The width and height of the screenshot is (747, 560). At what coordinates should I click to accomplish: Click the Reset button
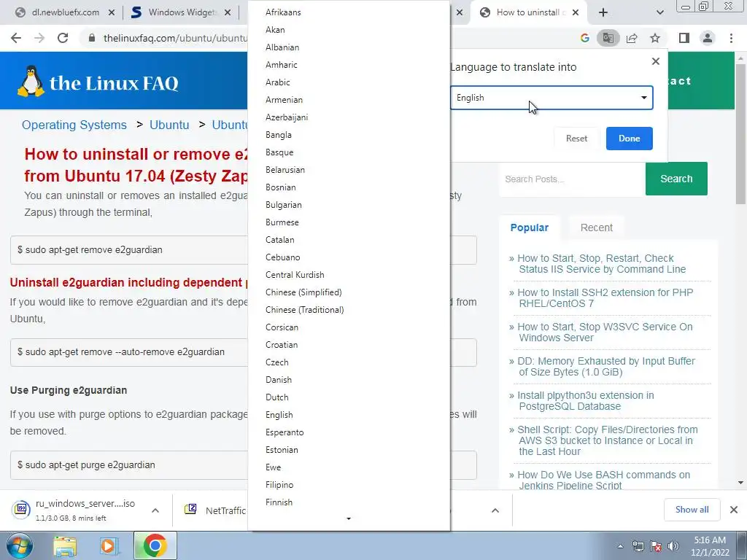(x=576, y=139)
